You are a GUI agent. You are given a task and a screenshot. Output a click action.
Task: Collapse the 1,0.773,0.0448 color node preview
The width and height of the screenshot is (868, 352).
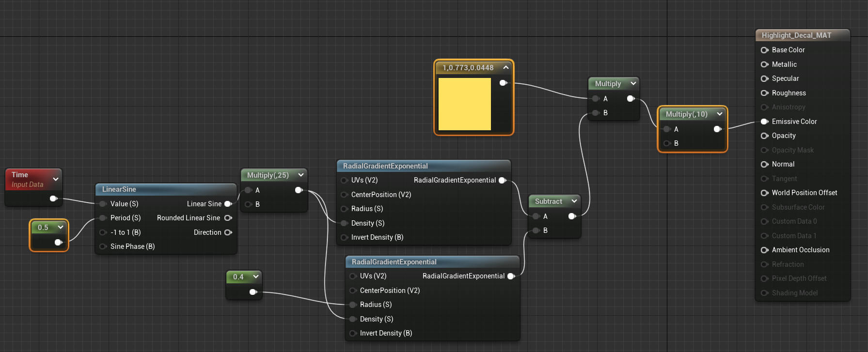(505, 68)
